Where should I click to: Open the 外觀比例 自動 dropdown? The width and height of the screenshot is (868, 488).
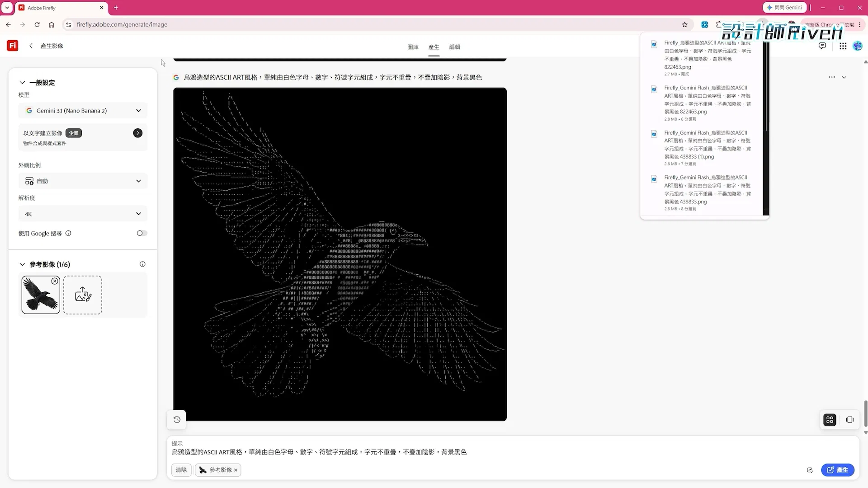(83, 181)
